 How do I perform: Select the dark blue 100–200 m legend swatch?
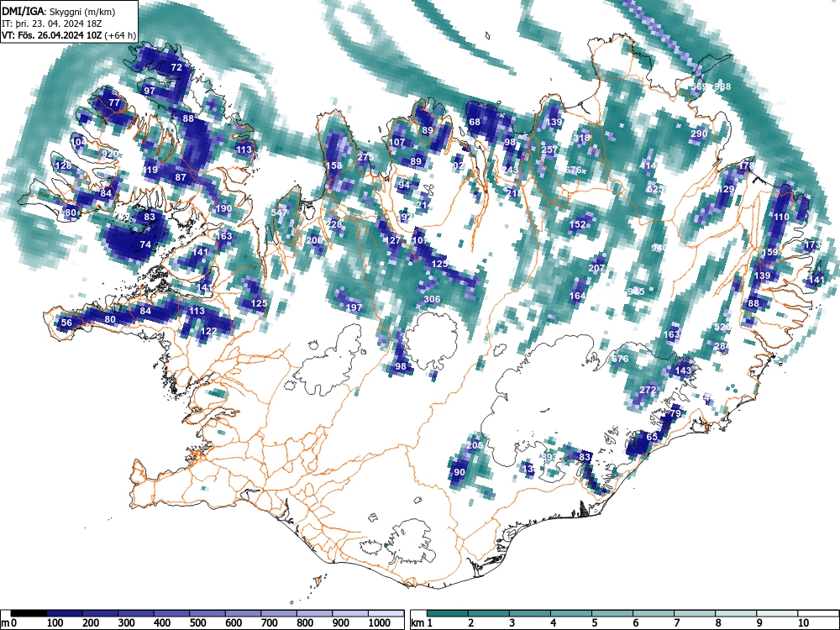pos(65,613)
